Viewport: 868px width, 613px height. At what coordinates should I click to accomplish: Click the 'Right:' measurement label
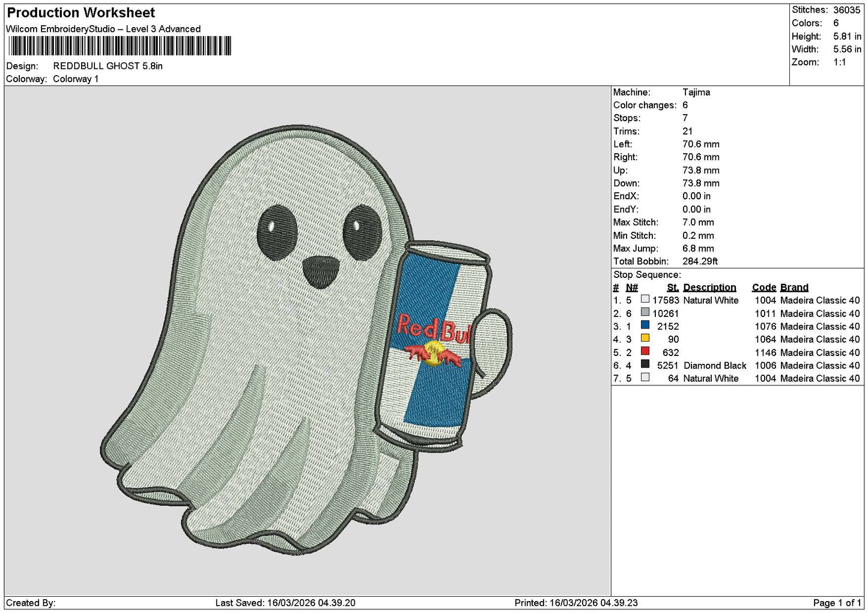coord(625,157)
